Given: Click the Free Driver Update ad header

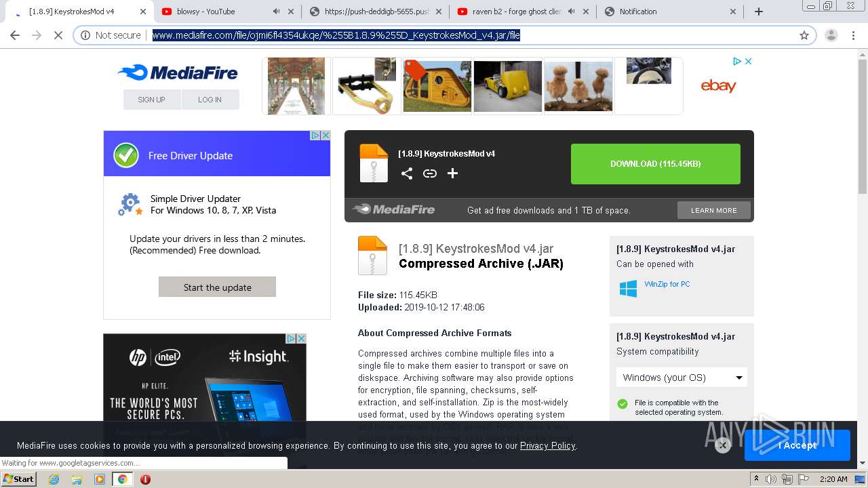Looking at the screenshot, I should click(x=217, y=155).
